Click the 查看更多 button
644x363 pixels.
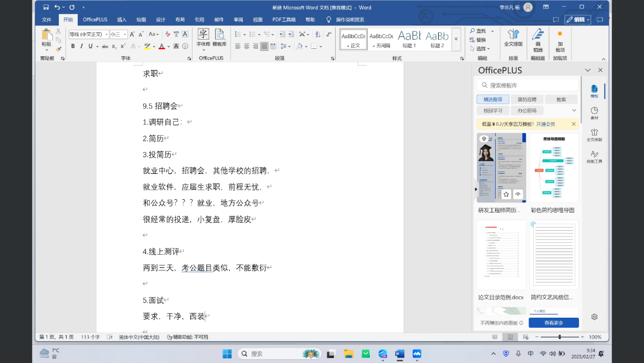554,323
